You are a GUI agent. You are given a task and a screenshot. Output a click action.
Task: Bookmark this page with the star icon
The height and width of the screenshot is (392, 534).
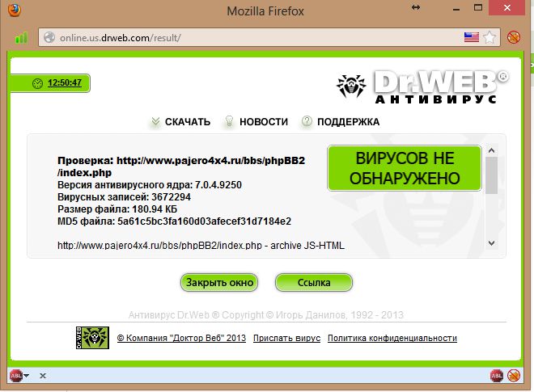tap(489, 37)
